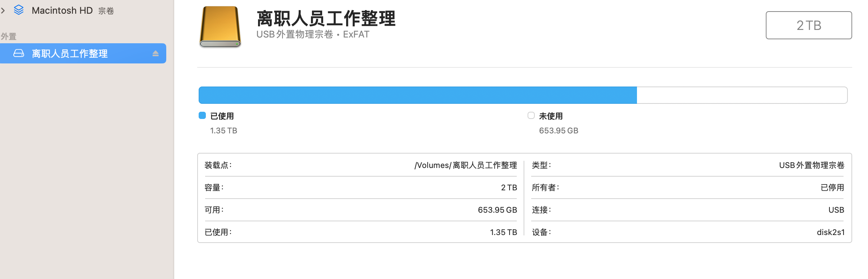Image resolution: width=868 pixels, height=279 pixels.
Task: Click the large orange external disk icon
Action: click(220, 27)
